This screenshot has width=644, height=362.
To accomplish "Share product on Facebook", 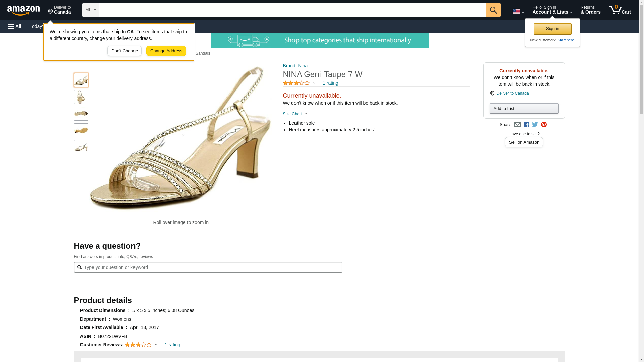I will pyautogui.click(x=526, y=125).
